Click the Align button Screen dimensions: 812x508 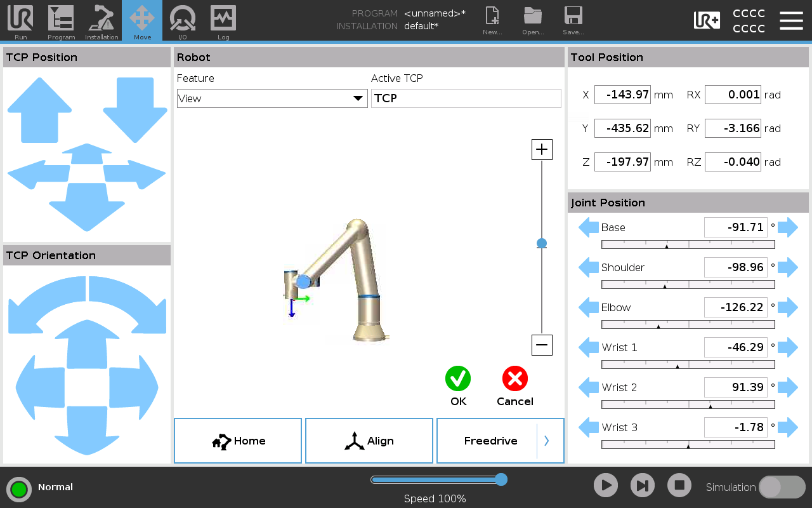(x=369, y=441)
